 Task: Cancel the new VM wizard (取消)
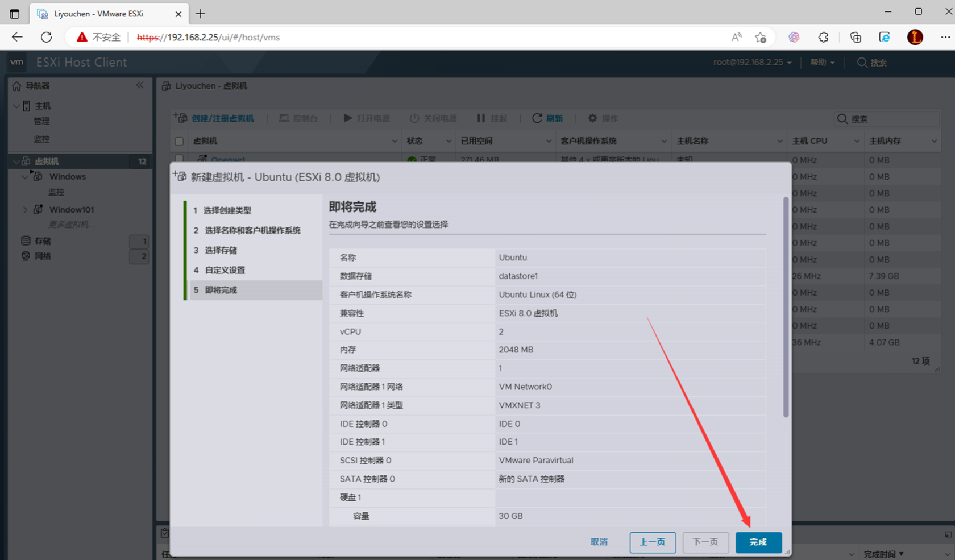(x=599, y=542)
